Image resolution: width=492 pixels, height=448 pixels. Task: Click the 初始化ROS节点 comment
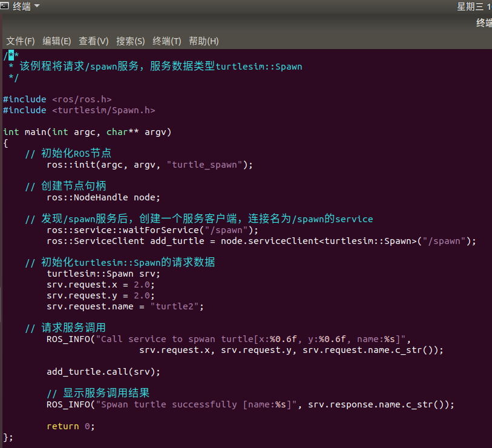point(68,153)
